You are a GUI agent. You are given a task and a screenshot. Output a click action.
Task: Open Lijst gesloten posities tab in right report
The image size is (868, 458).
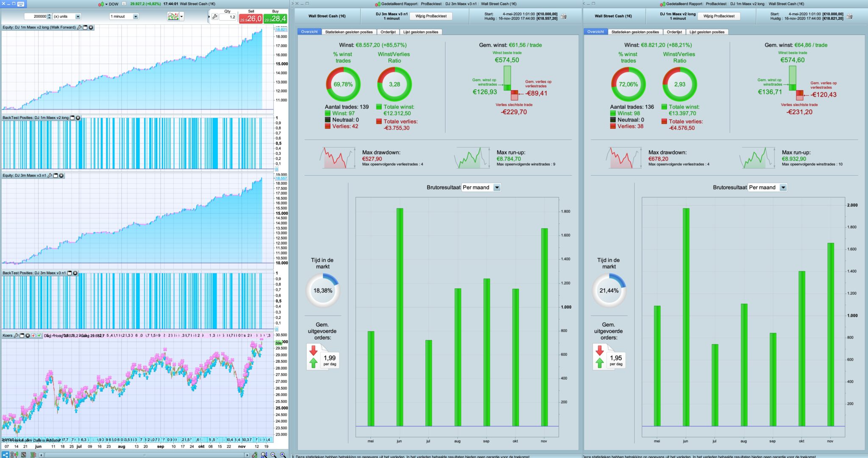point(707,32)
